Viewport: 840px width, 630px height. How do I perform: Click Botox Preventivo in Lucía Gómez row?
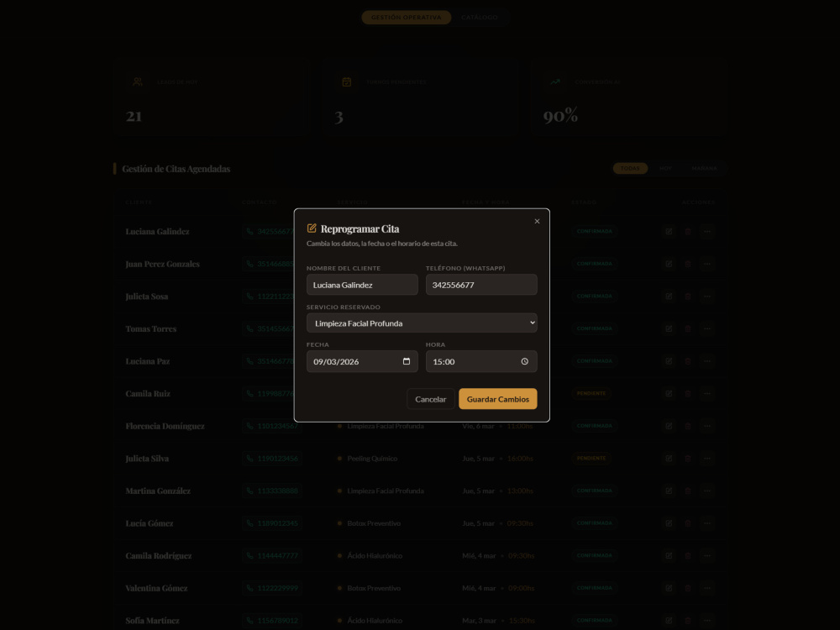(374, 523)
